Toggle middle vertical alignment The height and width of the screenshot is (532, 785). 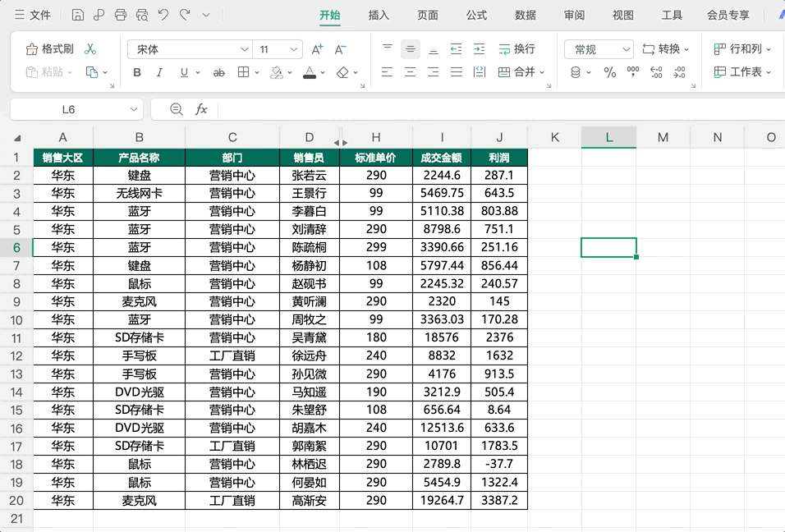pyautogui.click(x=411, y=49)
